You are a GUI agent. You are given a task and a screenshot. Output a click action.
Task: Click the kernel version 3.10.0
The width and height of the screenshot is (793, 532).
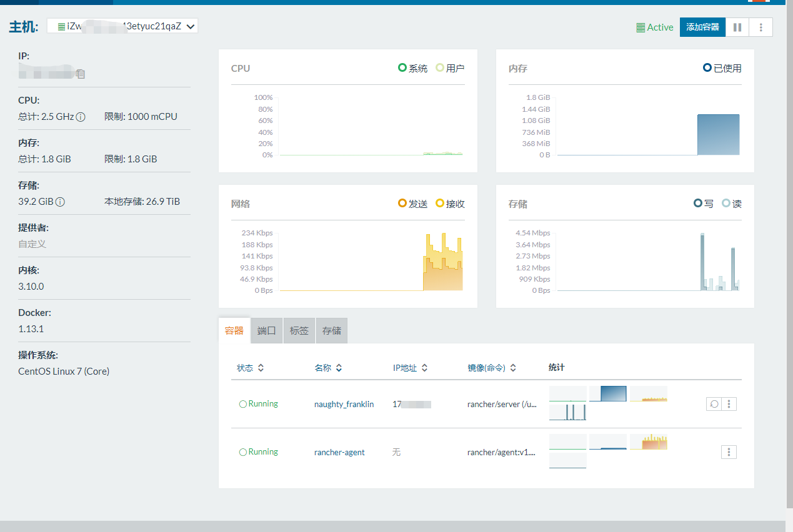pos(31,287)
